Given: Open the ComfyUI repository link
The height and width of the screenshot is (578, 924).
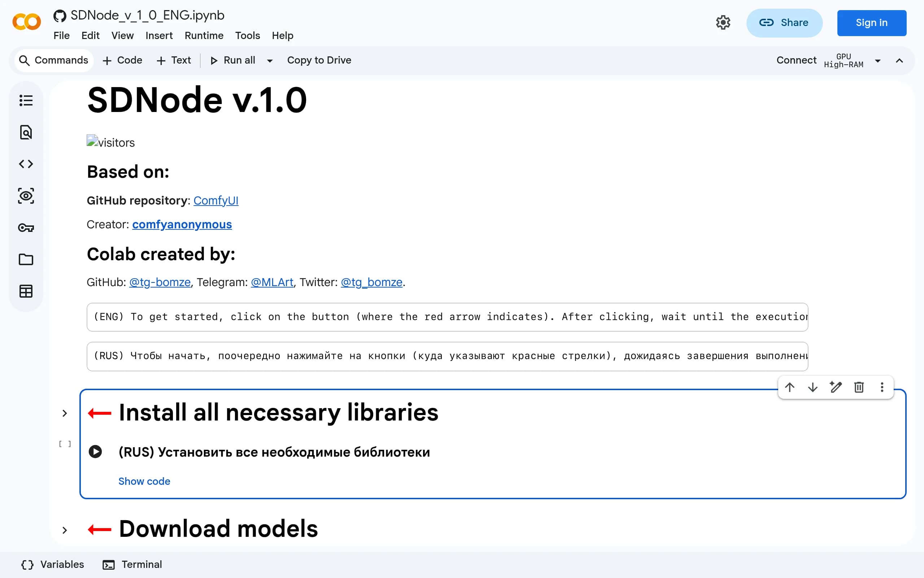Looking at the screenshot, I should coord(216,201).
